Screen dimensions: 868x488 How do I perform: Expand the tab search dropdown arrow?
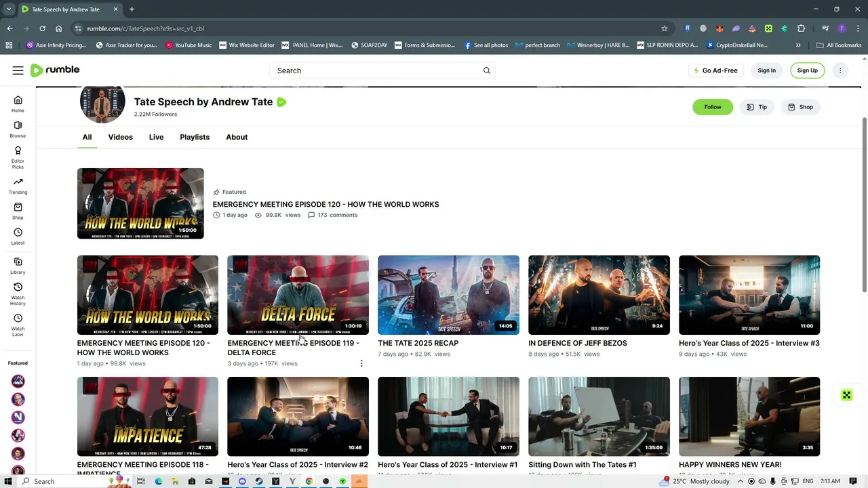[x=9, y=9]
